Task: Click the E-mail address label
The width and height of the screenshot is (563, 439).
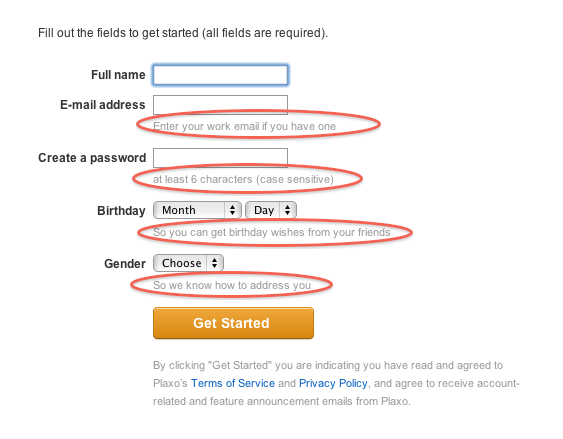Action: pos(103,105)
